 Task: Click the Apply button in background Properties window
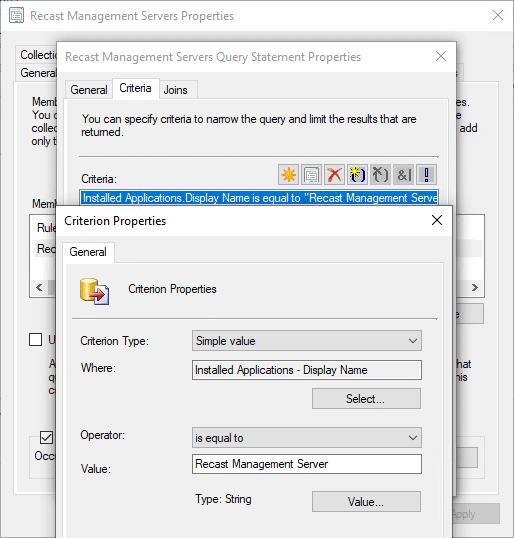tap(476, 514)
